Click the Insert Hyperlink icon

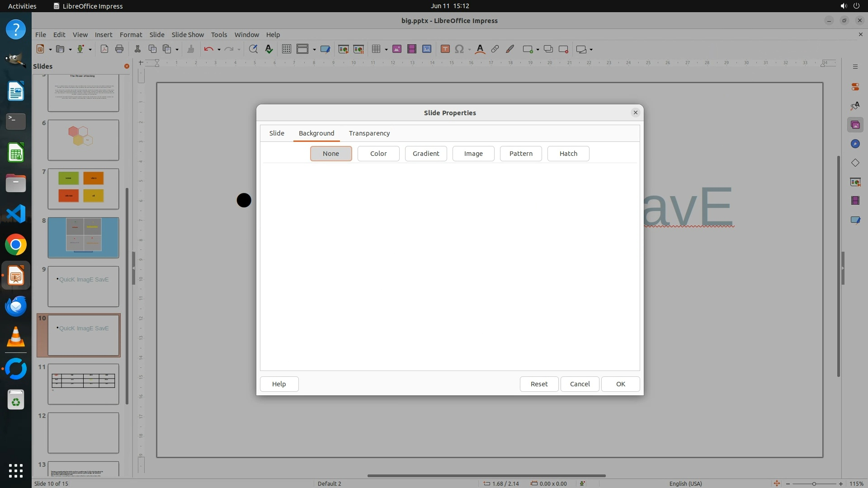click(495, 49)
